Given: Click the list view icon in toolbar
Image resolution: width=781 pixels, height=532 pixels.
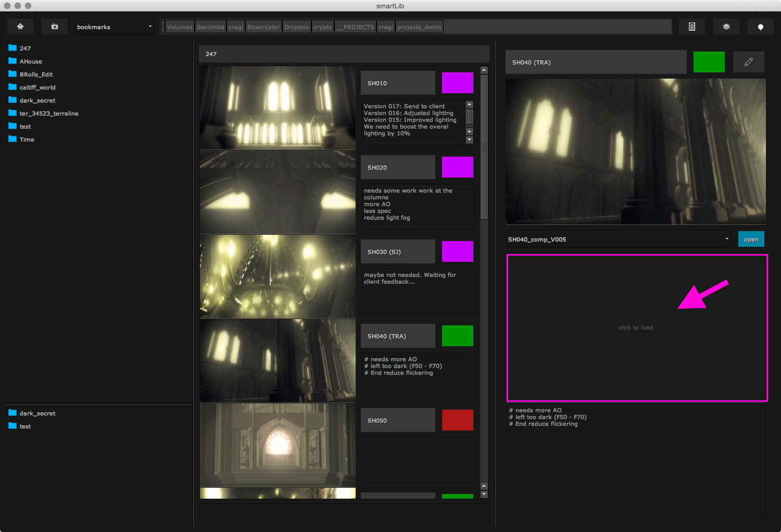Looking at the screenshot, I should coord(692,27).
